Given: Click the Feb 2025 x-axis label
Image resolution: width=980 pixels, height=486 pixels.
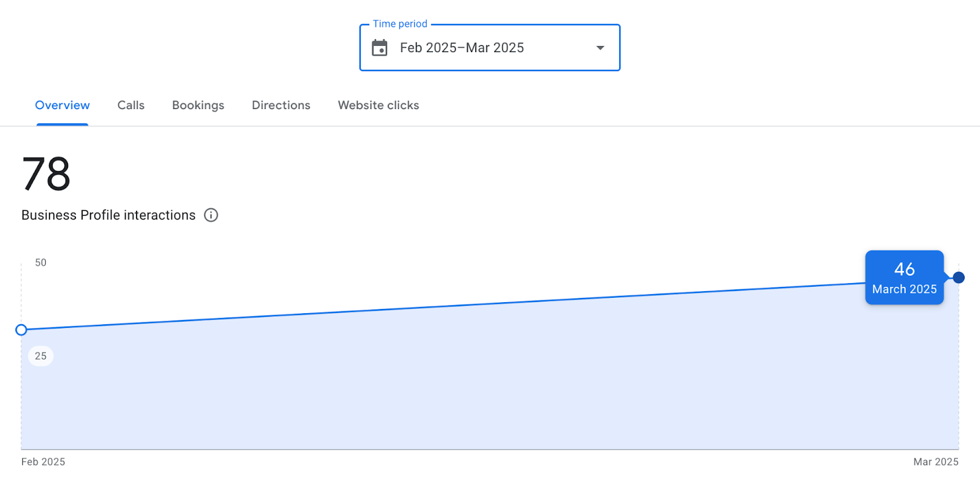Looking at the screenshot, I should pos(43,462).
